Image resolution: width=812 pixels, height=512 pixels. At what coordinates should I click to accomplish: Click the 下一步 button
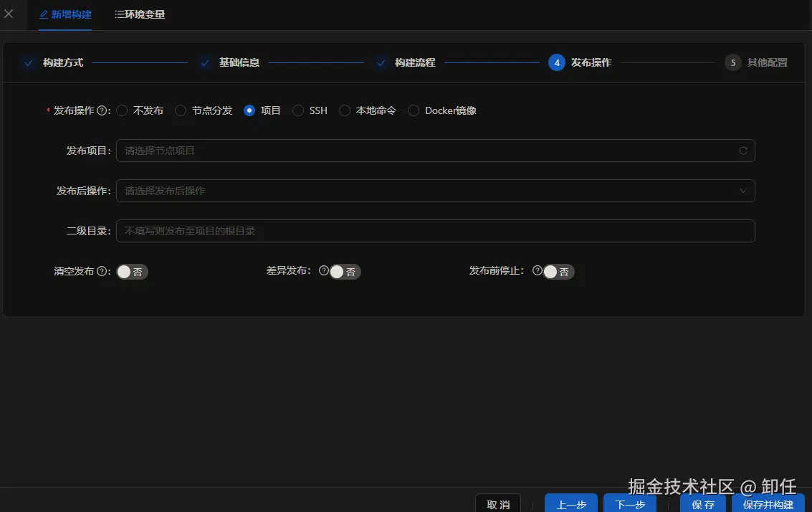pyautogui.click(x=630, y=503)
